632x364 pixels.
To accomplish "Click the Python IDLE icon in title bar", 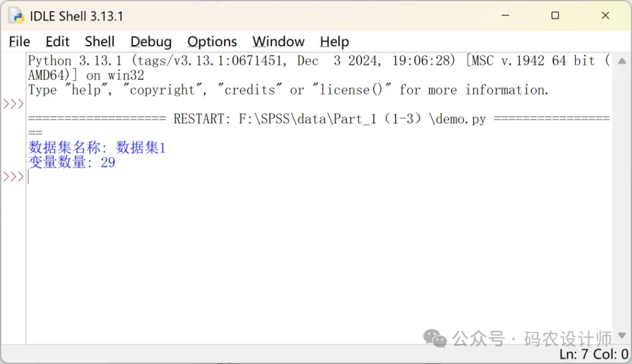I will (16, 16).
